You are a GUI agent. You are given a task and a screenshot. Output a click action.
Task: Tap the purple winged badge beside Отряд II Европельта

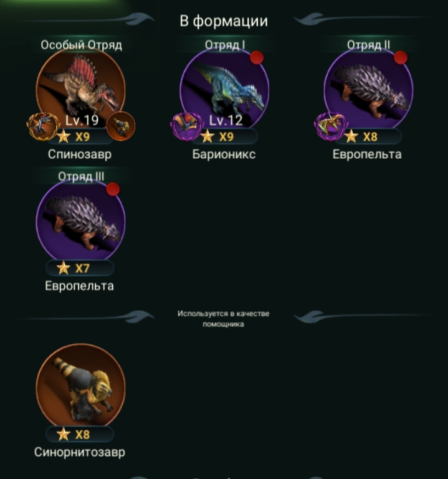click(x=330, y=126)
